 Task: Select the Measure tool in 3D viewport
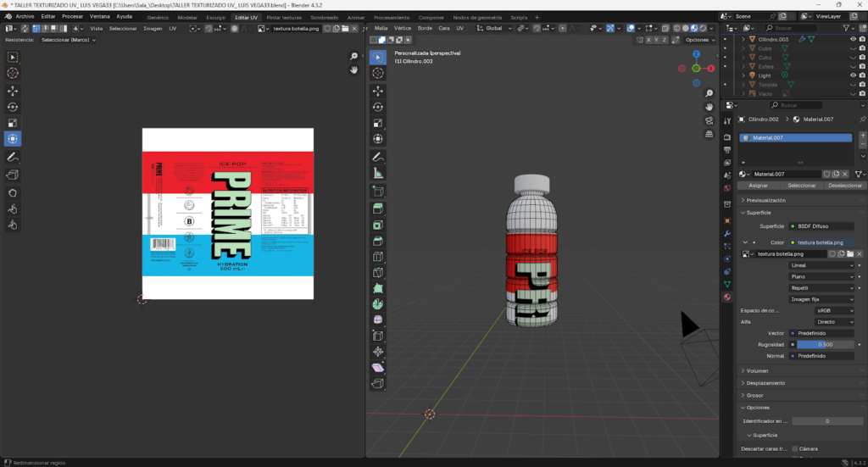click(x=378, y=173)
